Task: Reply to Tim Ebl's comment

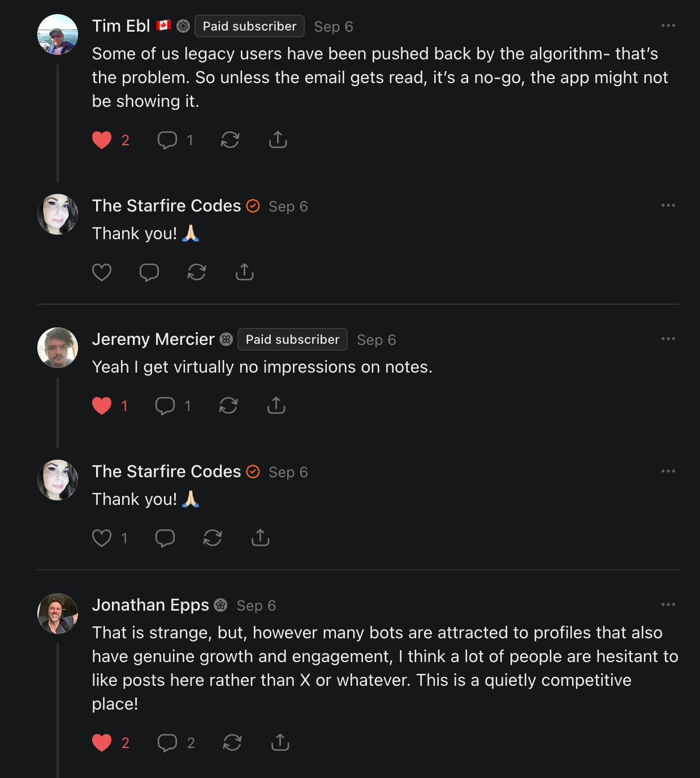Action: pyautogui.click(x=167, y=140)
